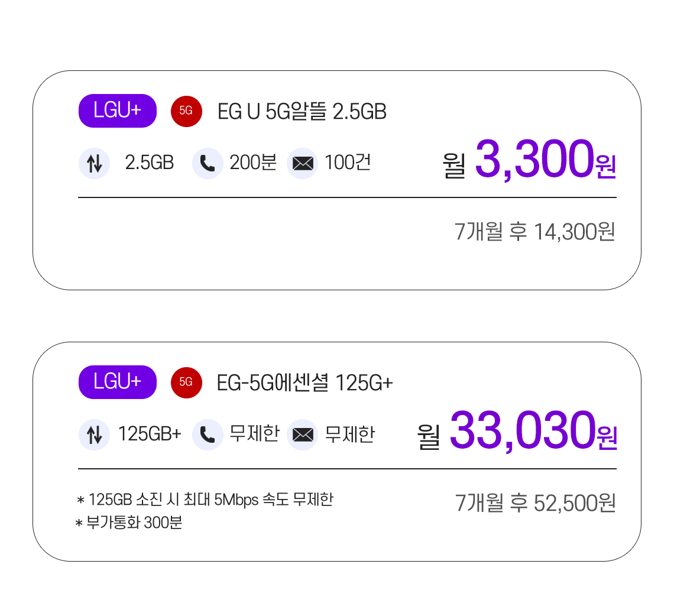Click the phone icon in the 에센셜 plan
Viewport: 674px width, 616px height.
[x=208, y=435]
